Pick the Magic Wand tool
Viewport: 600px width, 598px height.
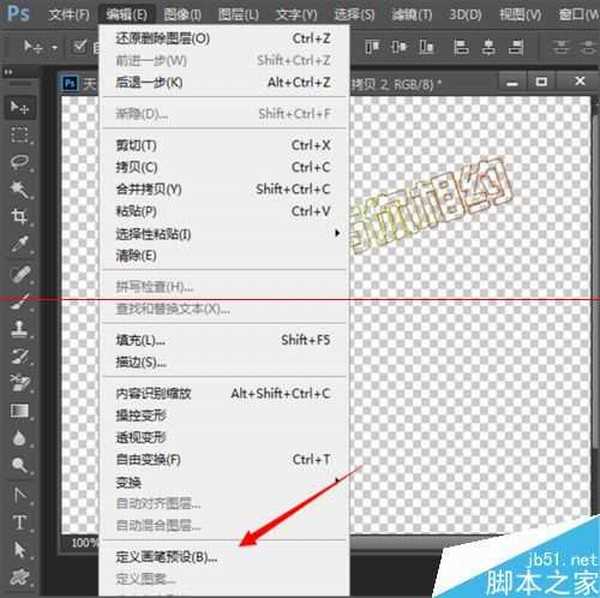click(19, 189)
